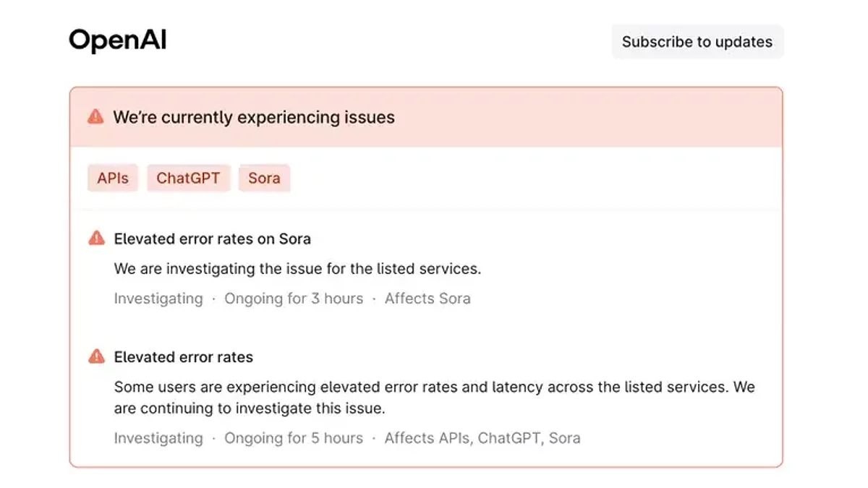This screenshot has height=488, width=868.
Task: Click the OpenAI logo
Action: pyautogui.click(x=118, y=40)
